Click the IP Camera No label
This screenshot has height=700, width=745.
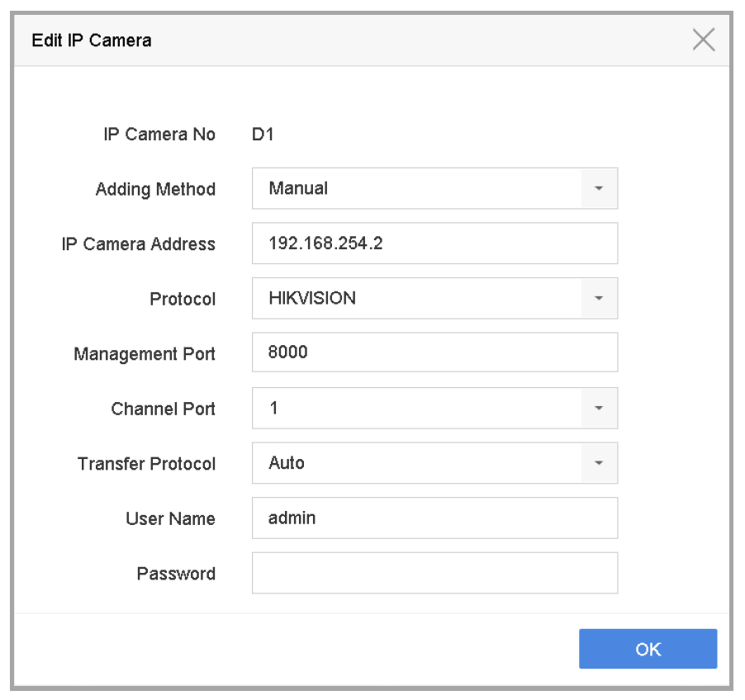pos(159,135)
